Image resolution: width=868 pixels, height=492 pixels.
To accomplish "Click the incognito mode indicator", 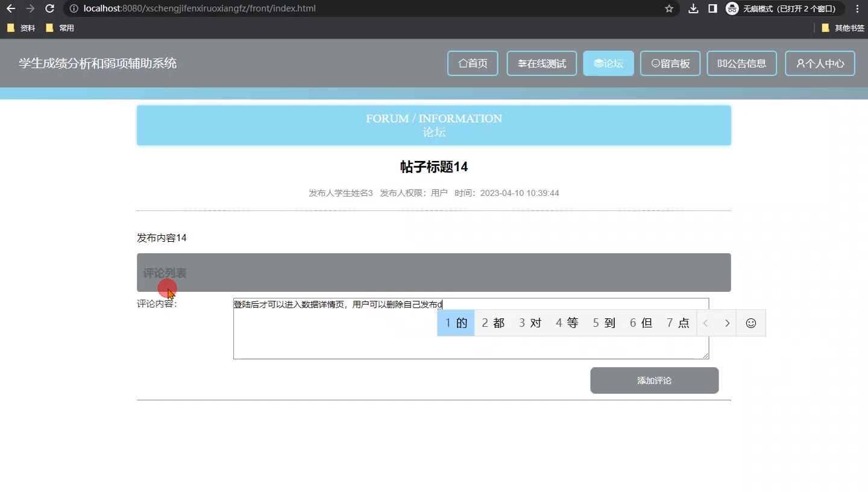I will coord(784,8).
